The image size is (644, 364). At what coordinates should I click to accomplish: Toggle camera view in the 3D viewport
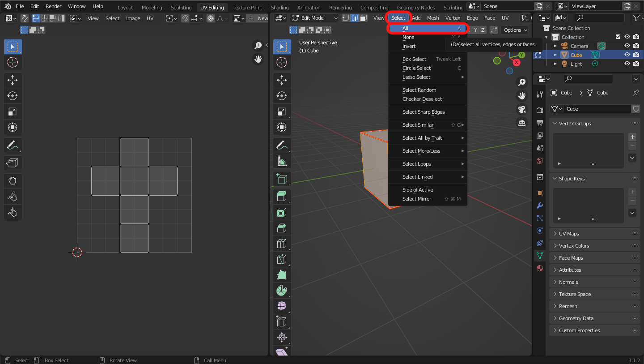522,109
